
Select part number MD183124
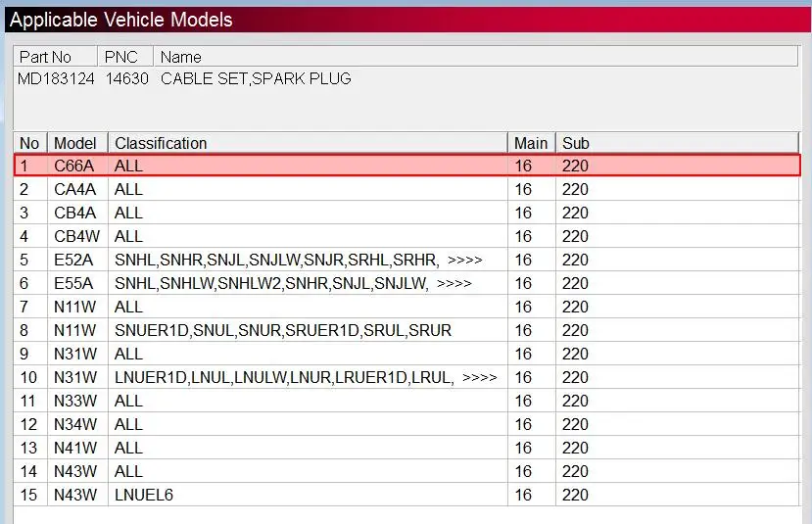click(56, 78)
